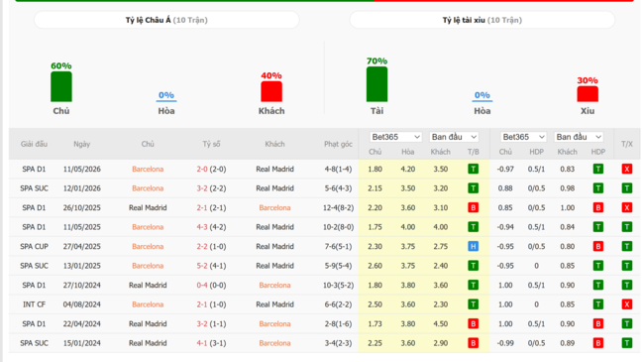Image resolution: width=644 pixels, height=362 pixels.
Task: Click red B T/B badge in 15/01/2024 row
Action: tap(474, 343)
